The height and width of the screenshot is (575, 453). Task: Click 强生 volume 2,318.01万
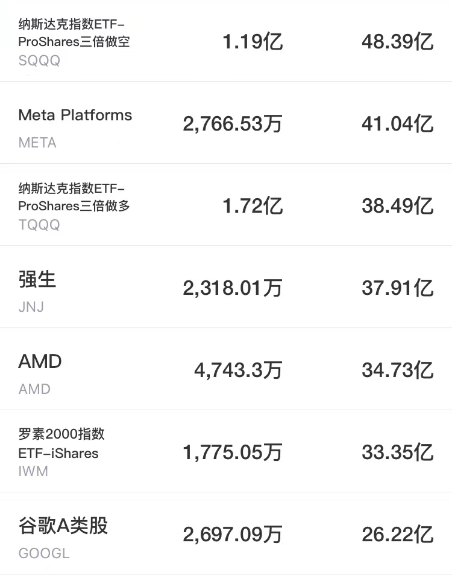[233, 288]
